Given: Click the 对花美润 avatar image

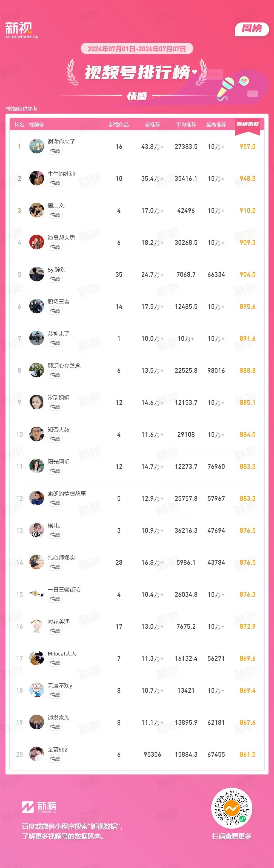Looking at the screenshot, I should (x=36, y=627).
